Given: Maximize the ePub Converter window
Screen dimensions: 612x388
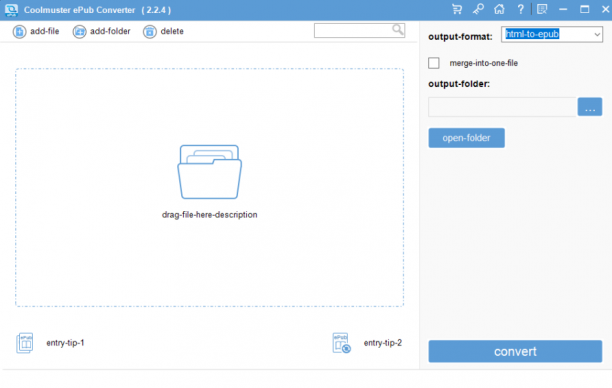Looking at the screenshot, I should [584, 9].
